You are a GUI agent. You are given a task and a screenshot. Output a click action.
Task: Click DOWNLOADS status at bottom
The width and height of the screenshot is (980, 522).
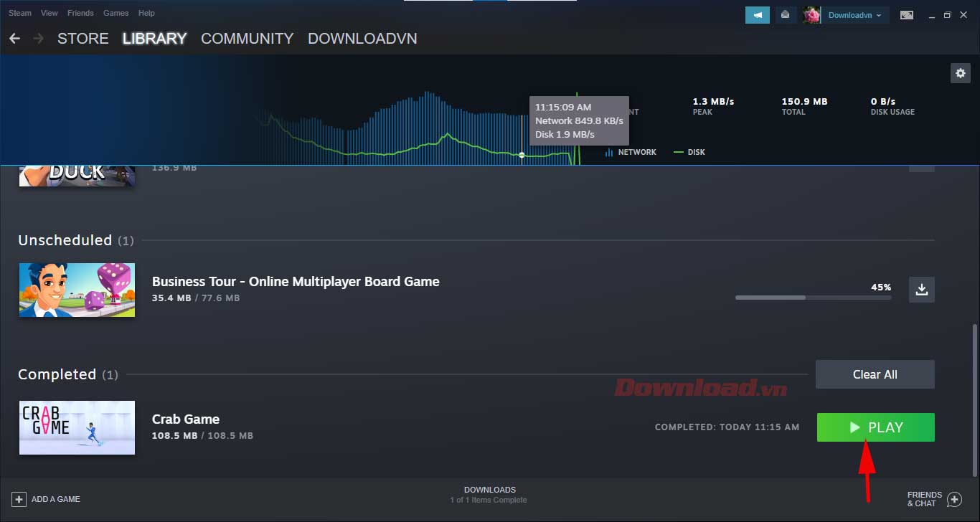(x=490, y=490)
